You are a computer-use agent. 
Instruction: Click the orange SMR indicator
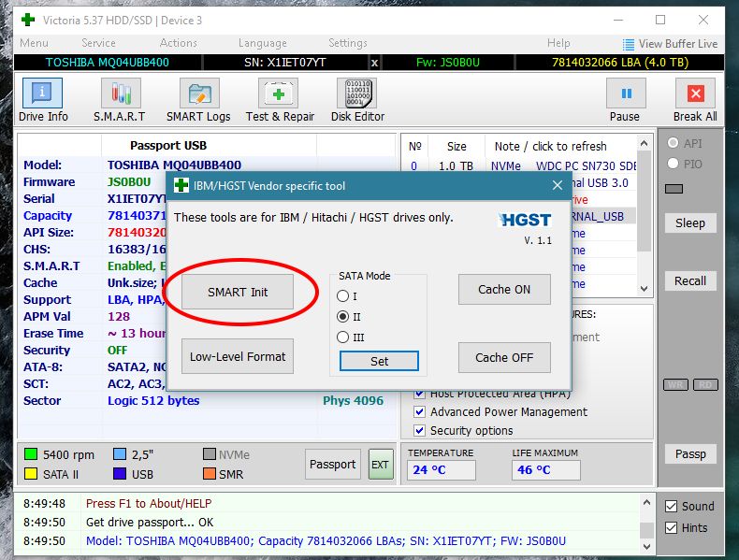210,473
